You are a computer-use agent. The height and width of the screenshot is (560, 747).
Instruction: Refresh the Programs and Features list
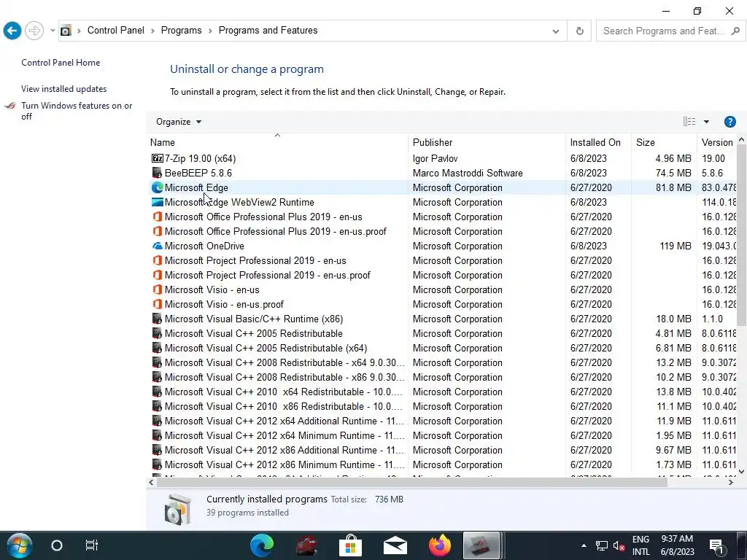(x=580, y=31)
